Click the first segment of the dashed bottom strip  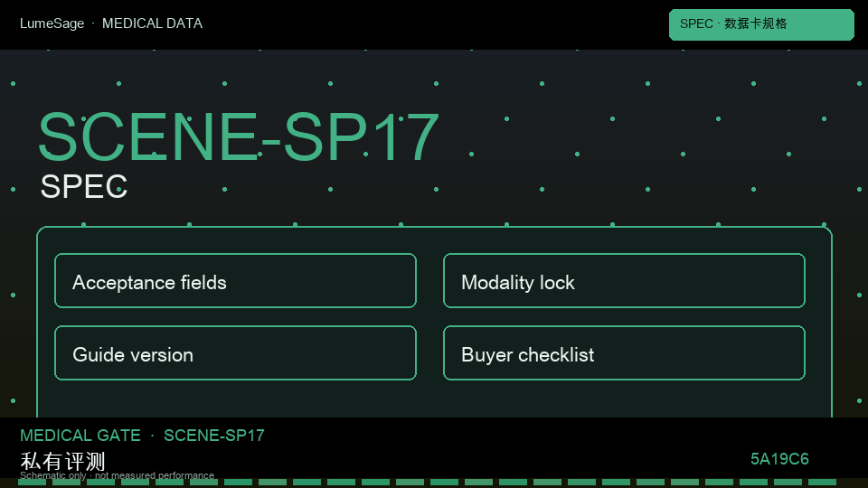tap(33, 483)
